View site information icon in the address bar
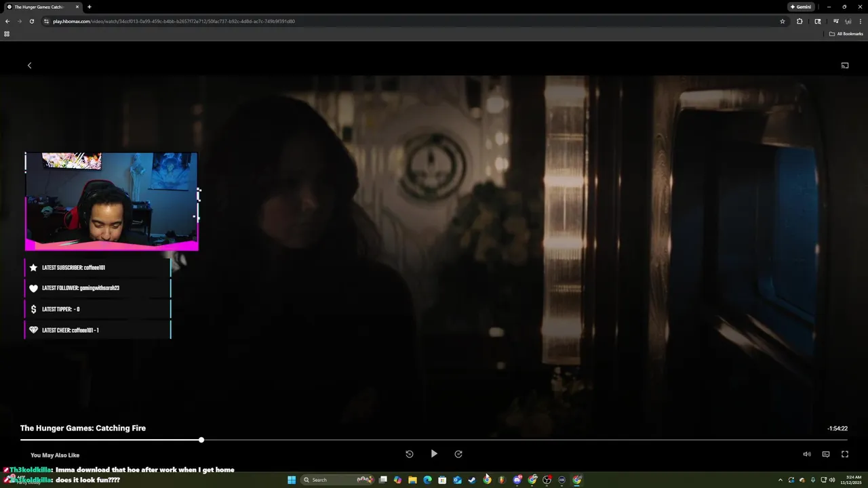 (x=47, y=21)
